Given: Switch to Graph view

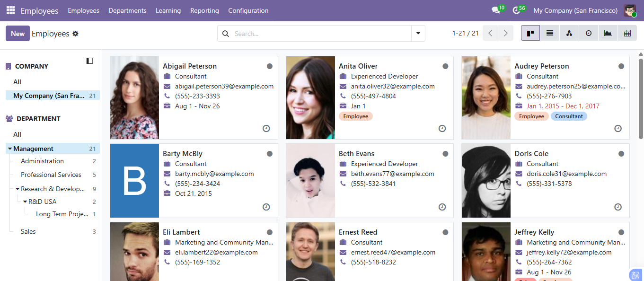Looking at the screenshot, I should [x=608, y=33].
